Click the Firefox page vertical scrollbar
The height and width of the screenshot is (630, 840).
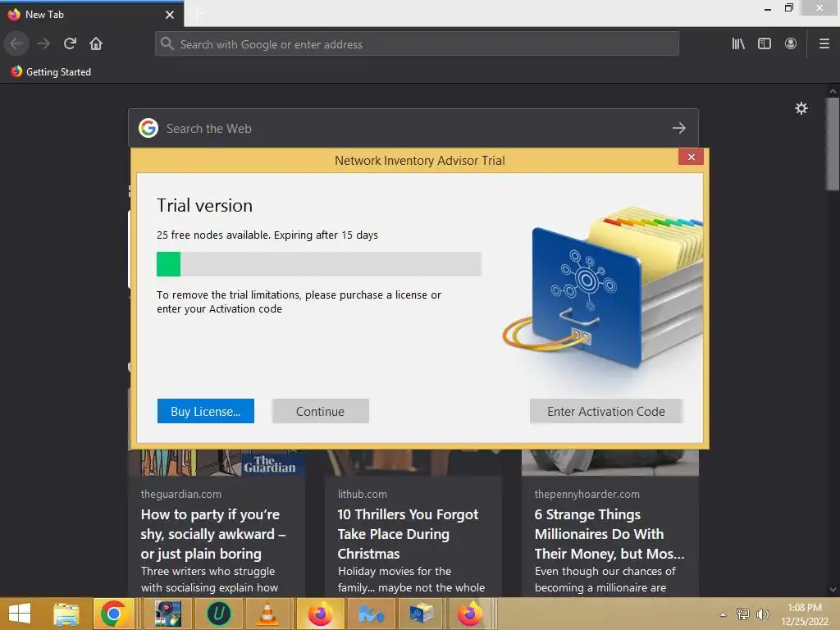click(833, 144)
